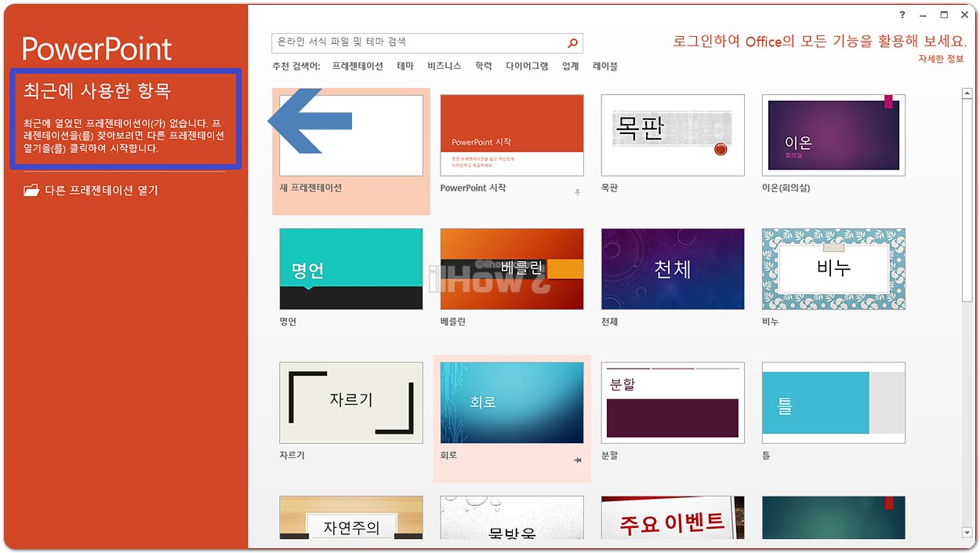The image size is (980, 553).
Task: Choose the 베를린 template thumbnail
Action: tap(512, 269)
